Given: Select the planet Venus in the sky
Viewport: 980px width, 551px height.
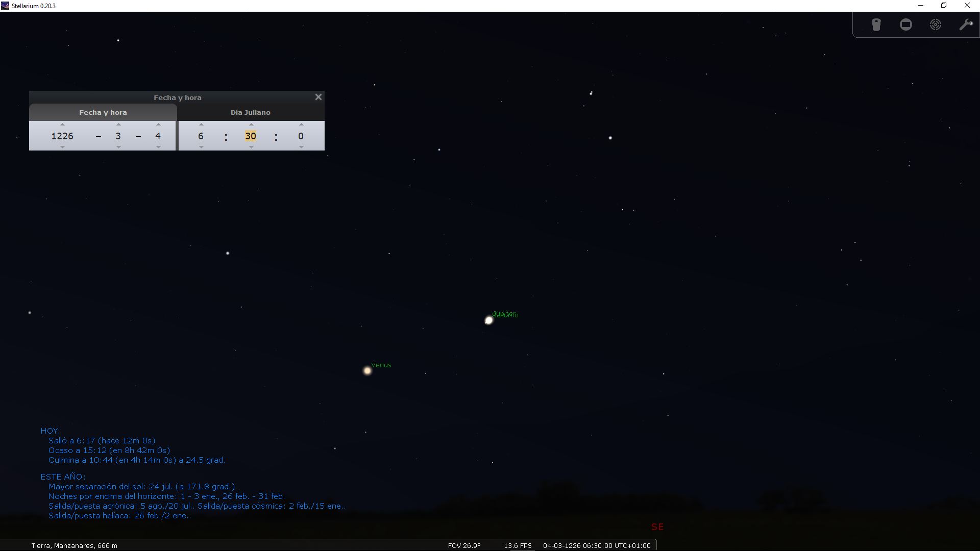Looking at the screenshot, I should click(367, 371).
